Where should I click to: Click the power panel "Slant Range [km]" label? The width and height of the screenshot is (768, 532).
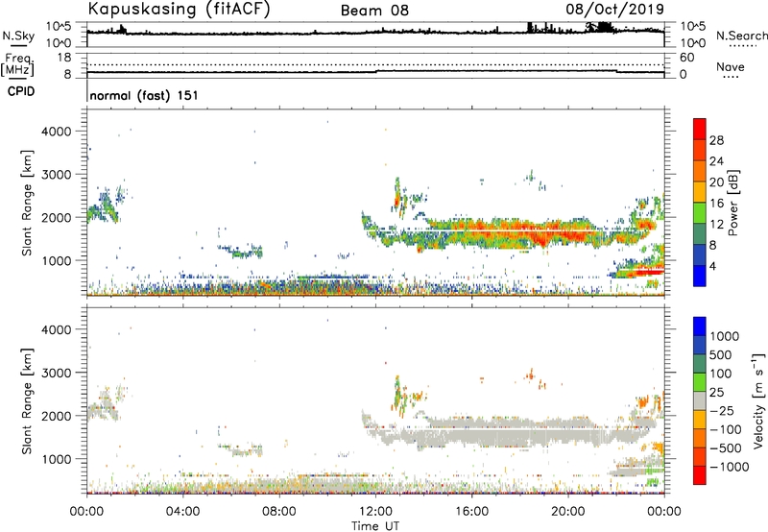[x=27, y=203]
